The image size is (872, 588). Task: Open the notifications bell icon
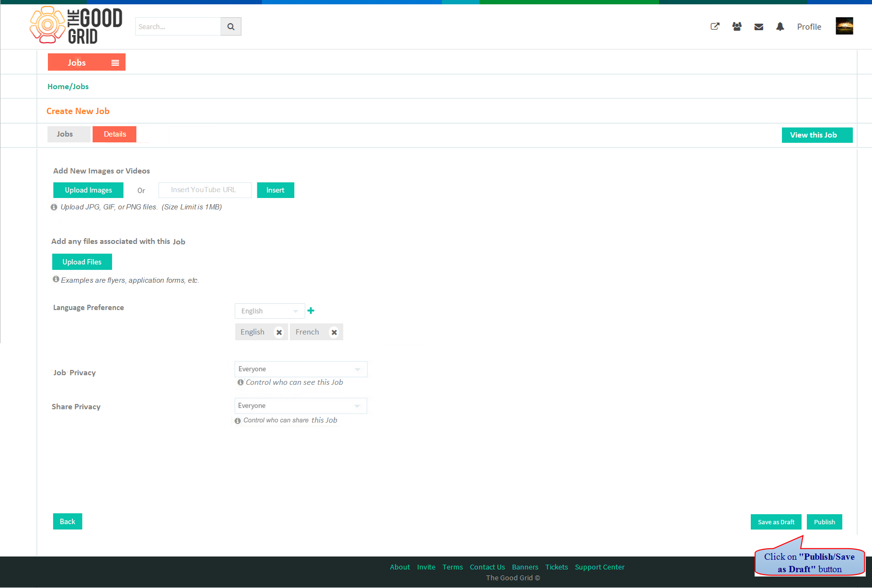[x=780, y=27]
